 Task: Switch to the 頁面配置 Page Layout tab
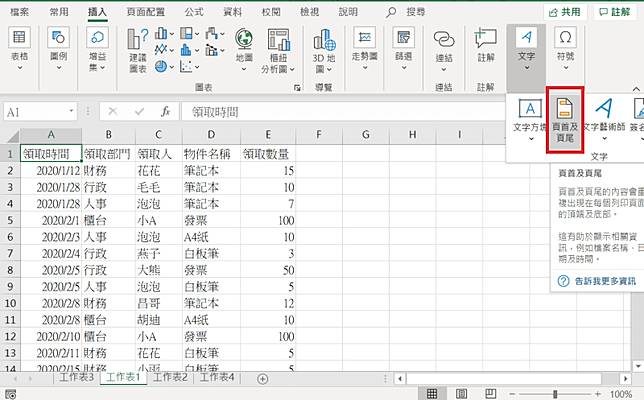pyautogui.click(x=145, y=12)
